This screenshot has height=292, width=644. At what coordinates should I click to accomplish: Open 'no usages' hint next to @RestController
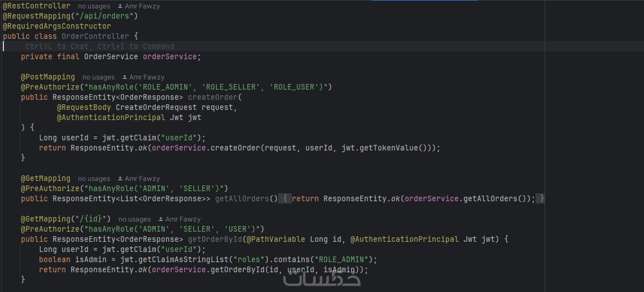[x=94, y=7]
